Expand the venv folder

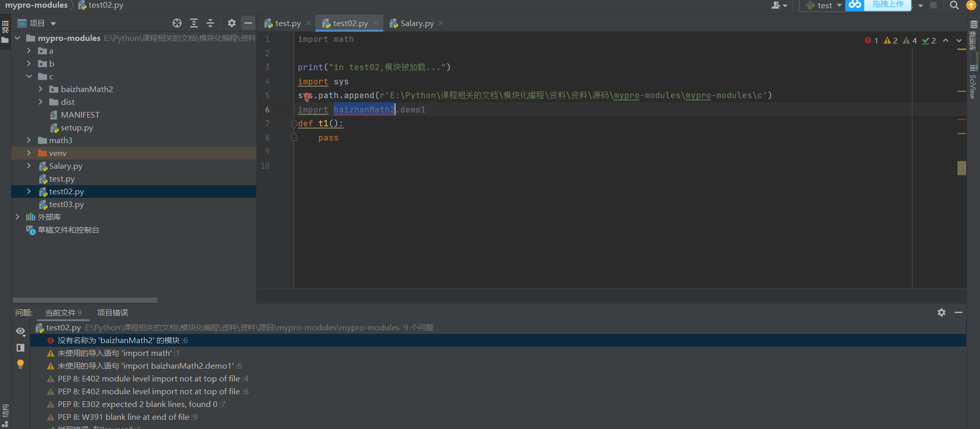coord(29,153)
